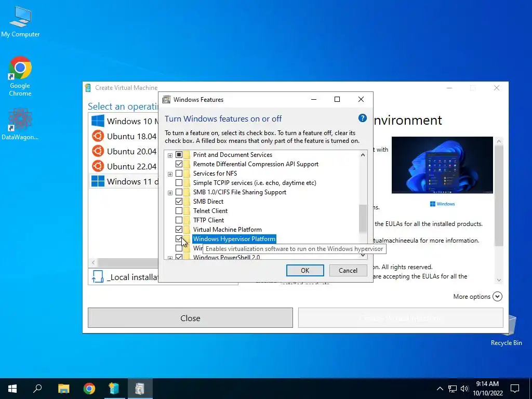Expand the More options chevron

click(x=497, y=296)
